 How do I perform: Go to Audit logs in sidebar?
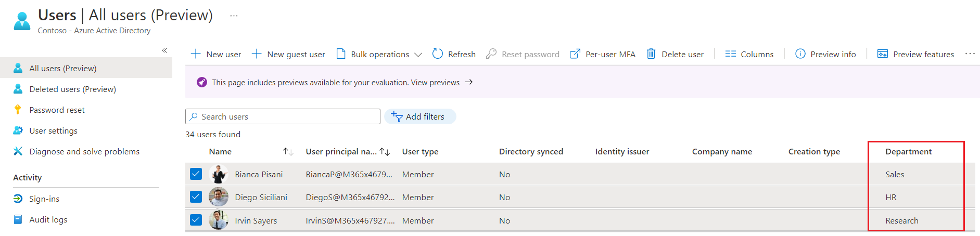48,219
